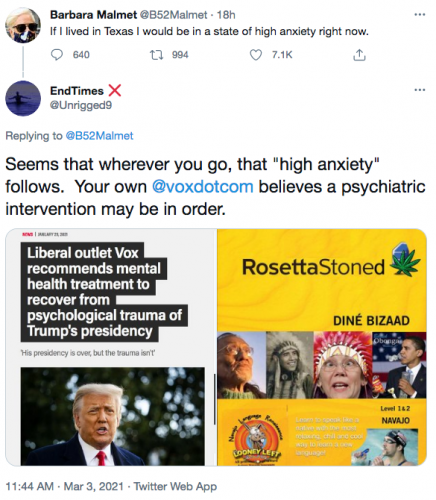Click the Barbara Malmet display name
436x500 pixels.
pyautogui.click(x=93, y=15)
